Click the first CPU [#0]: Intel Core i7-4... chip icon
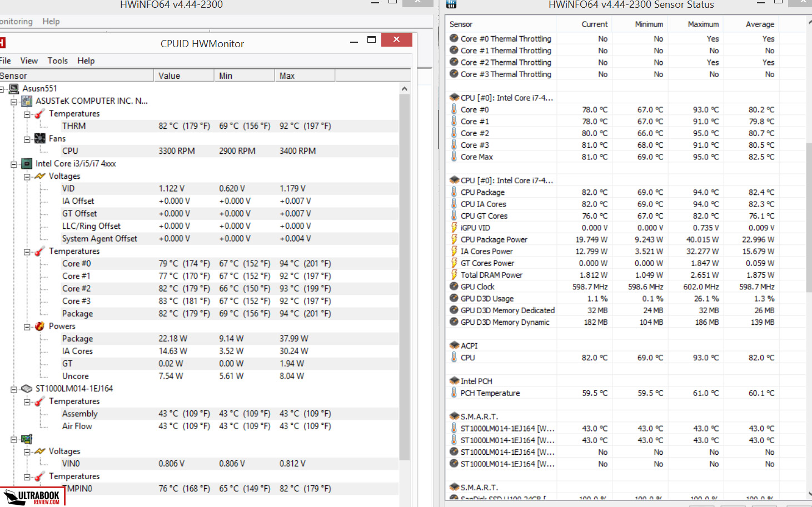The image size is (812, 507). pyautogui.click(x=454, y=98)
